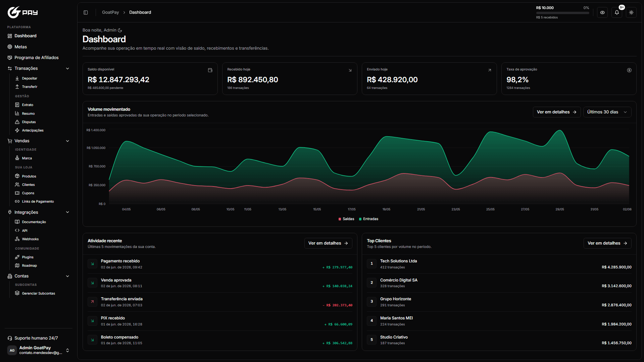Screen dimensions: 644x362
Task: Open the Últimos 30 dias dropdown
Action: point(607,112)
